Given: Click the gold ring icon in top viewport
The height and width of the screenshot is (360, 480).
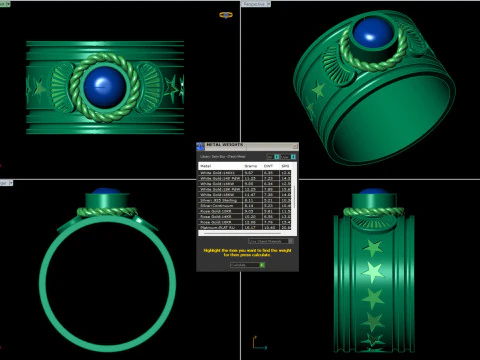Looking at the screenshot, I should [x=226, y=15].
